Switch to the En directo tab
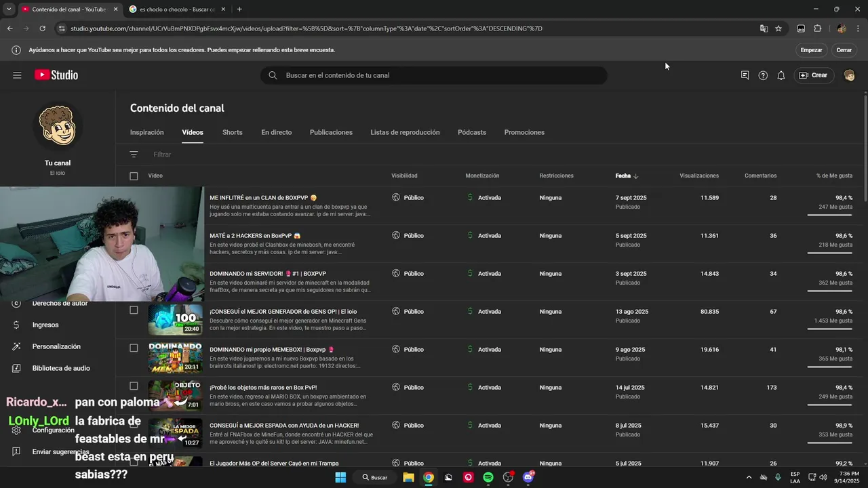The image size is (868, 488). (x=277, y=132)
